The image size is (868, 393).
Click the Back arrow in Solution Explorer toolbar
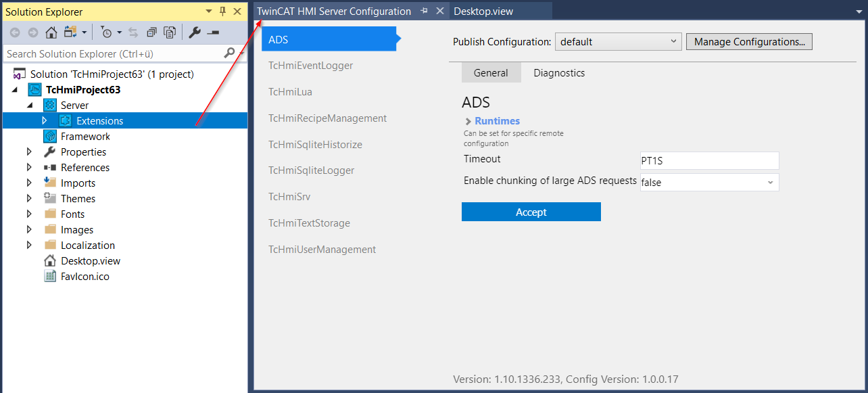pyautogui.click(x=15, y=32)
